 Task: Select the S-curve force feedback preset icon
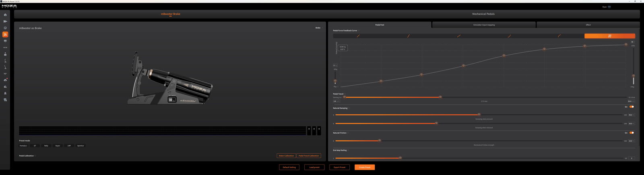(x=408, y=36)
